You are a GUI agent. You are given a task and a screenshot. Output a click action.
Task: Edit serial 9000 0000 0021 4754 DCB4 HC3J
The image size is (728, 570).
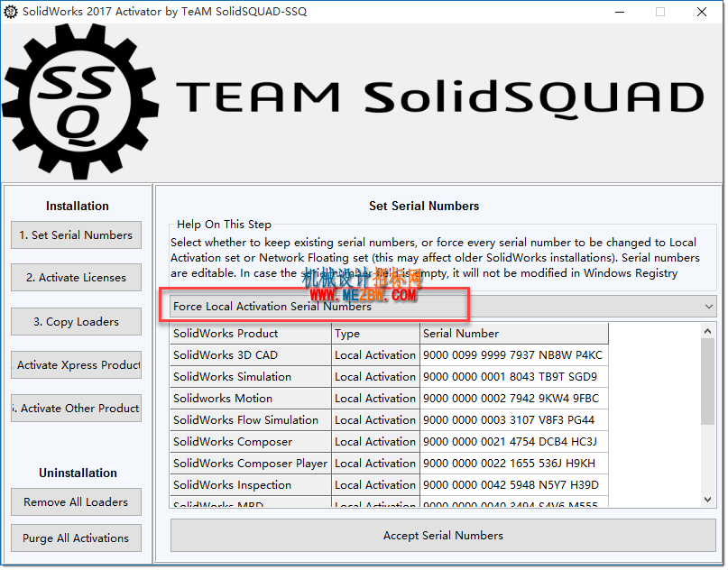(x=514, y=442)
